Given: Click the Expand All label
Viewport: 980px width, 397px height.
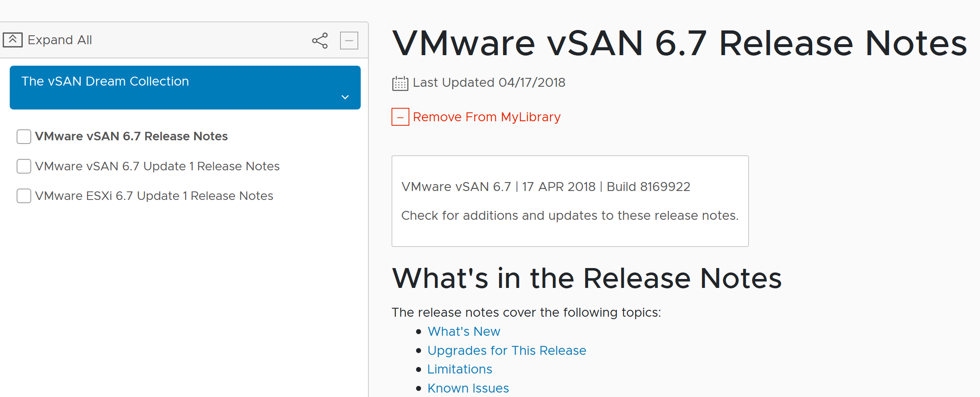Looking at the screenshot, I should [60, 40].
